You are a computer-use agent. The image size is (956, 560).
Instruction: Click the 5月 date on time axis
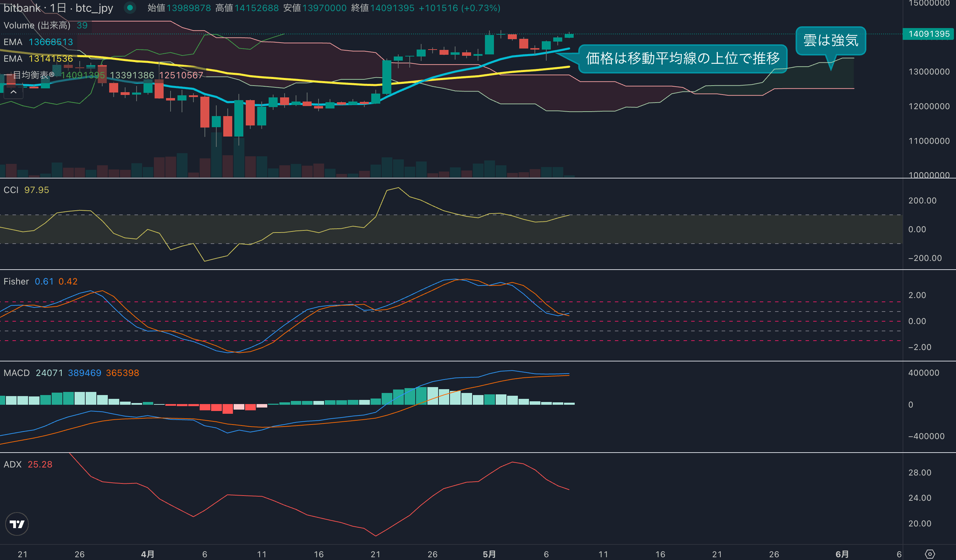pos(489,554)
